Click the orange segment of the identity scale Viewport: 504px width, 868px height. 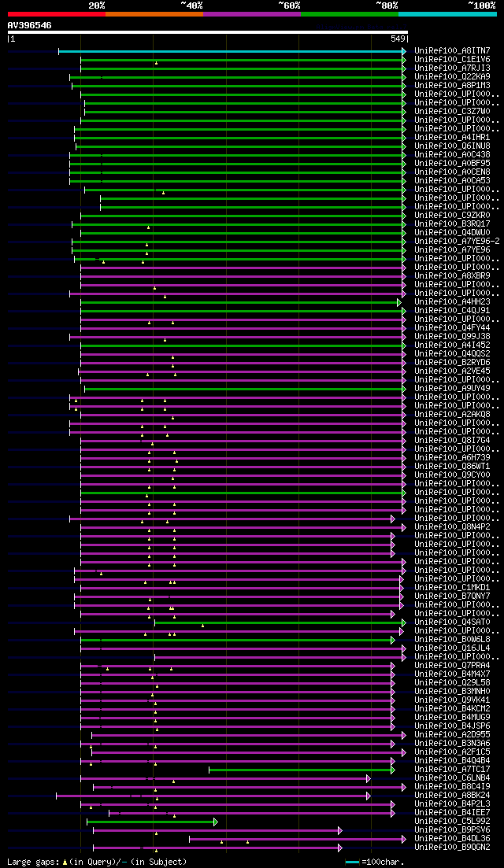pos(154,13)
